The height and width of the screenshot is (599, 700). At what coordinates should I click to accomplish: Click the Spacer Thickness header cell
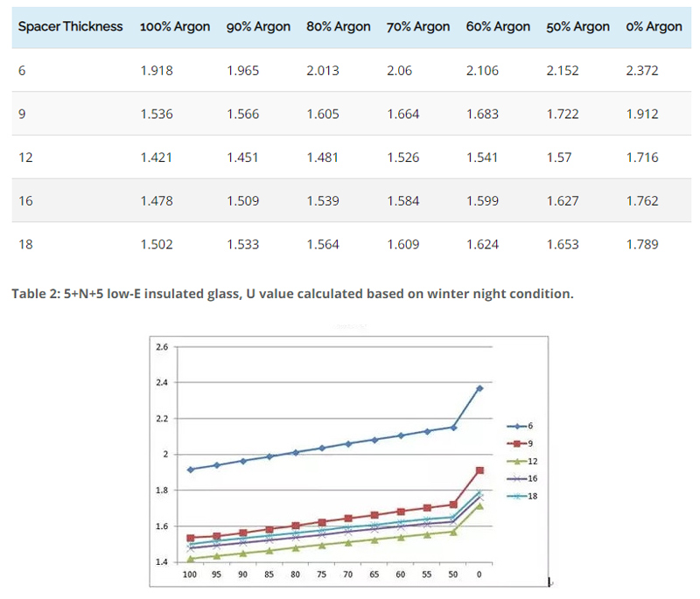click(70, 27)
